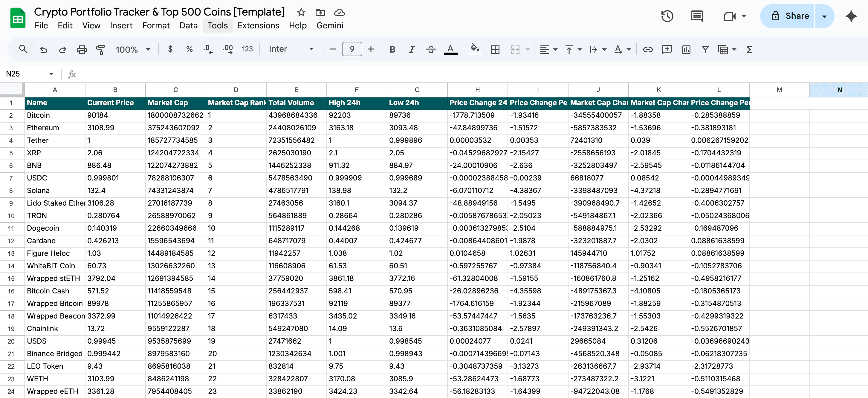Click the create a filter icon

705,50
